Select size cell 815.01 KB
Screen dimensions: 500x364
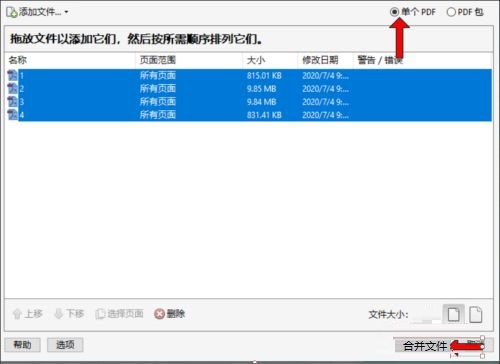pyautogui.click(x=264, y=76)
